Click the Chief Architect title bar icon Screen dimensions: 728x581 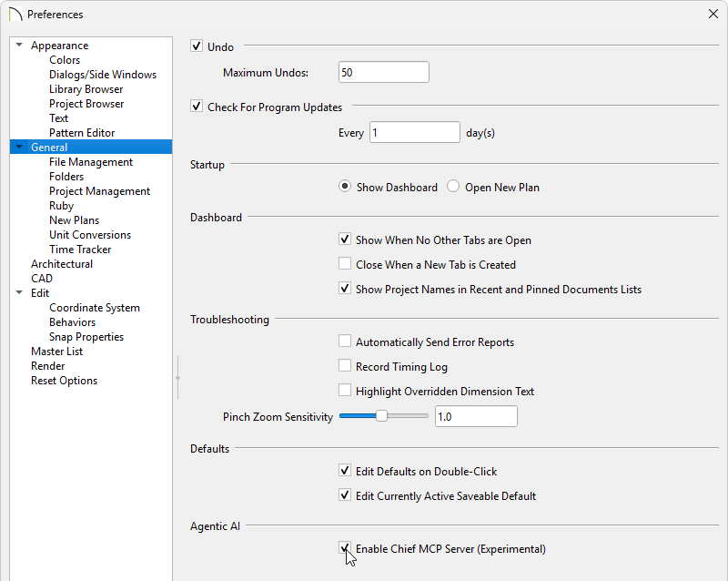click(15, 14)
